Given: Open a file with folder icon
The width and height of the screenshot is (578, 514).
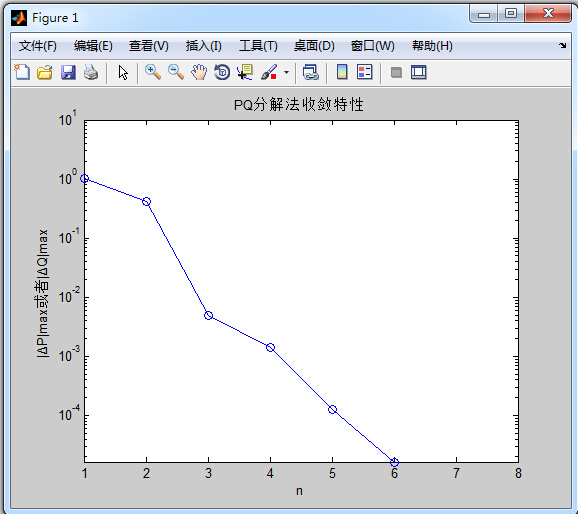Looking at the screenshot, I should point(45,72).
